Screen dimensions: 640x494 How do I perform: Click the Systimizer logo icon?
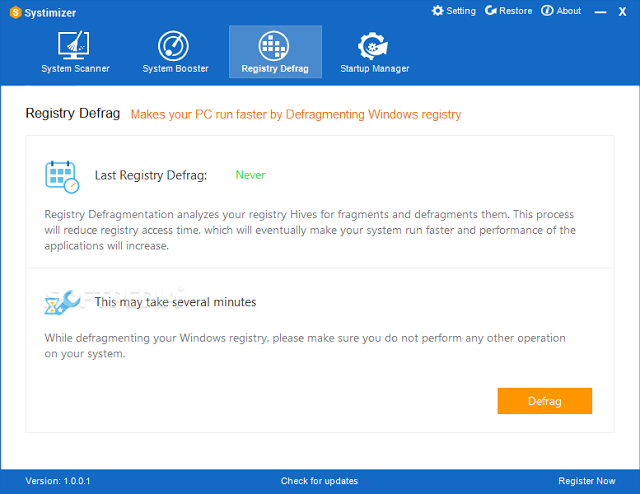(16, 13)
